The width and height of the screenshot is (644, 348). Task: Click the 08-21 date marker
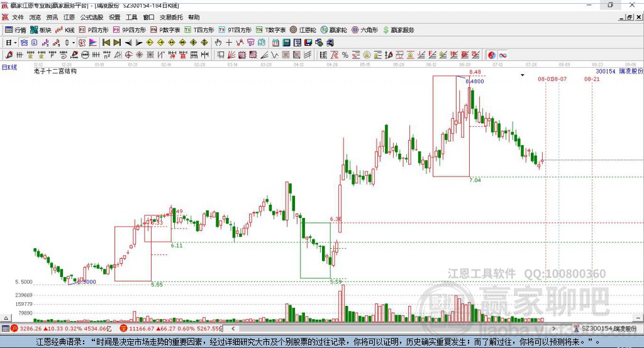pos(592,79)
